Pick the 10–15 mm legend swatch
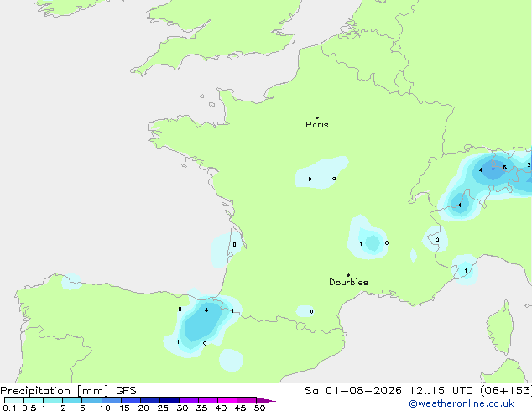This screenshot has width=532, height=411. 112,400
